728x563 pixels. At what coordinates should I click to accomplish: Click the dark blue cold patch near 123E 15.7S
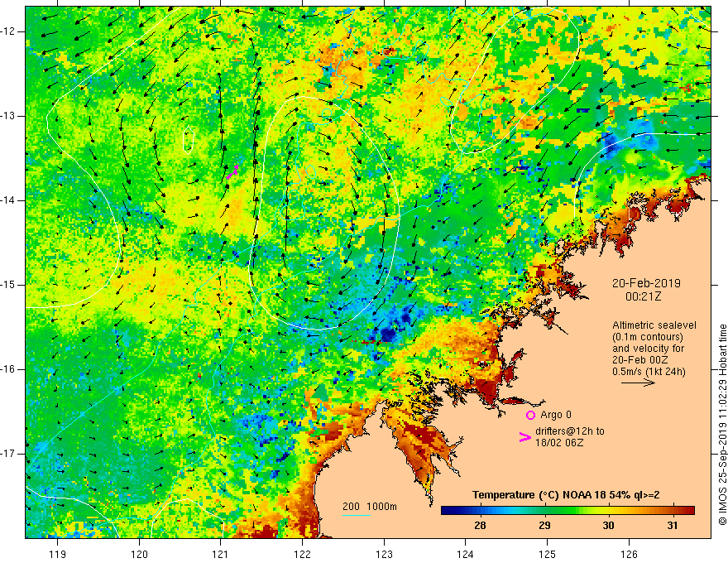point(387,335)
